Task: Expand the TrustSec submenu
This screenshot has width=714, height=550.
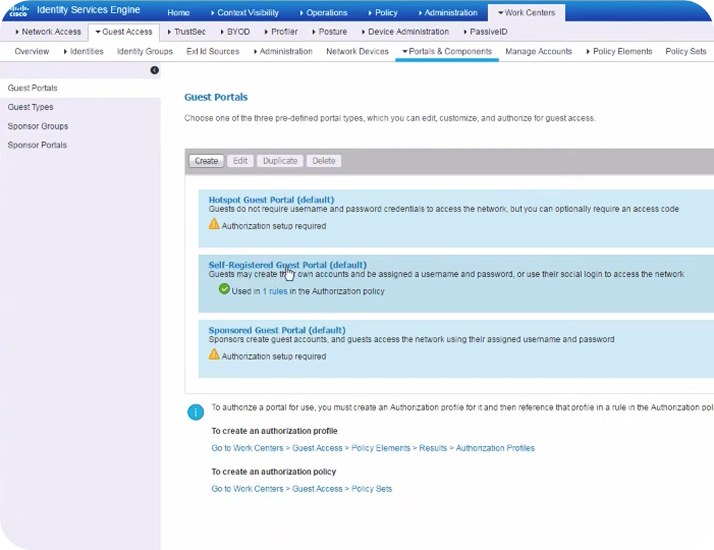Action: [x=187, y=32]
